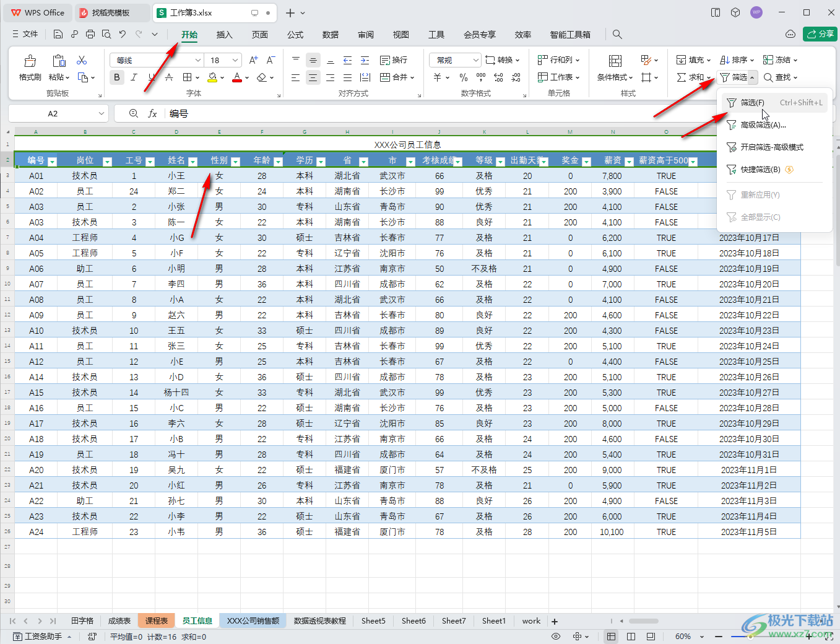
Task: Click the thousands separator icon
Action: pos(481,77)
